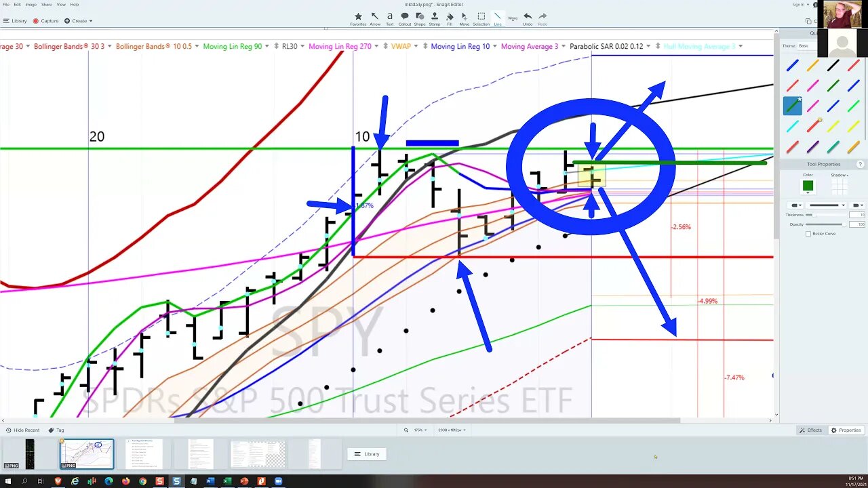Open the green Color picker in Tool Properties
868x488 pixels.
808,186
